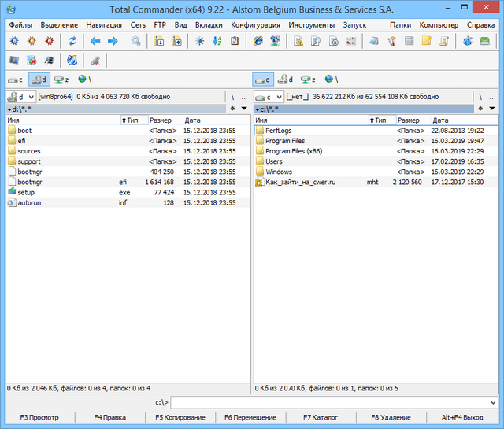Screen dimensions: 504x429
Task: Click the pack files archive icon with down arrow
Action: pos(159,41)
